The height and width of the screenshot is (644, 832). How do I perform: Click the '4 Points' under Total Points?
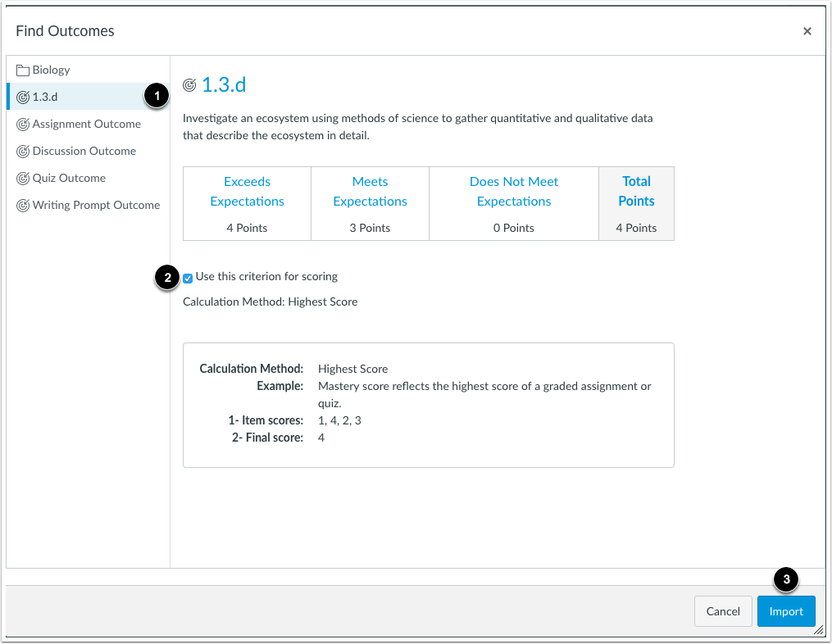coord(636,228)
